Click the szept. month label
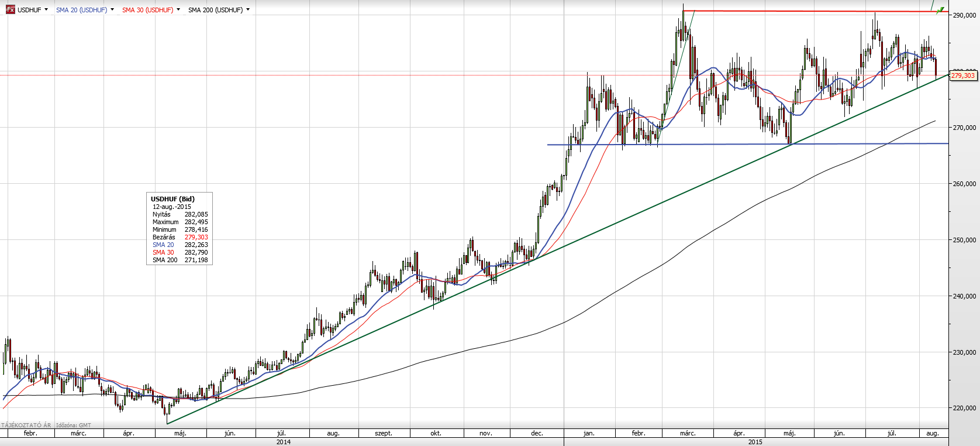This screenshot has height=446, width=980. pos(384,433)
